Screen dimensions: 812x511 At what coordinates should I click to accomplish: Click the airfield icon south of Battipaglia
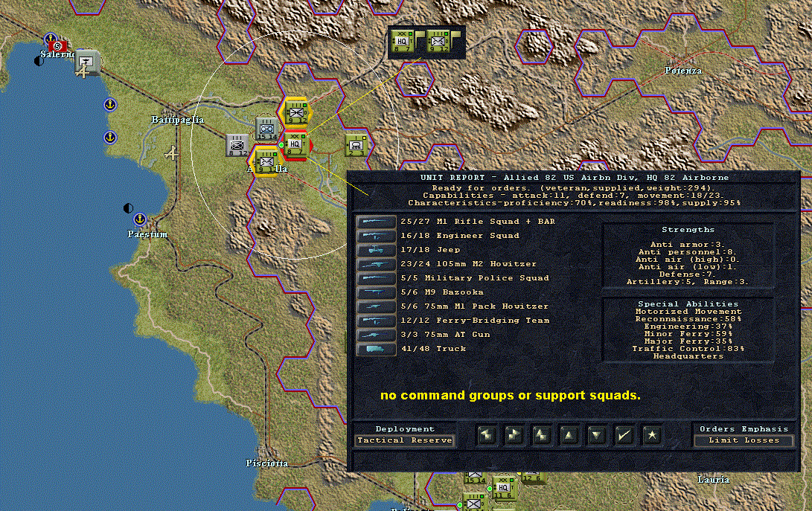[x=172, y=153]
